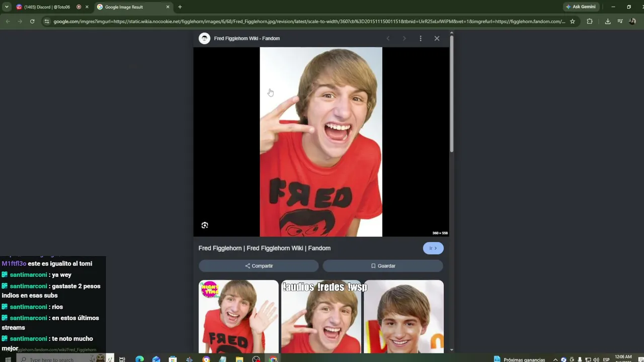
Task: Open the main Fred red-shirt image
Action: [x=321, y=142]
